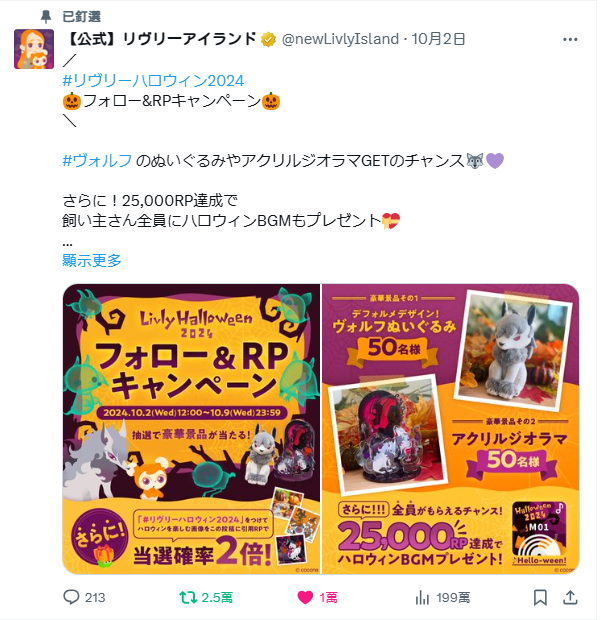
Task: Open the view analytics bar-chart icon
Action: 422,597
